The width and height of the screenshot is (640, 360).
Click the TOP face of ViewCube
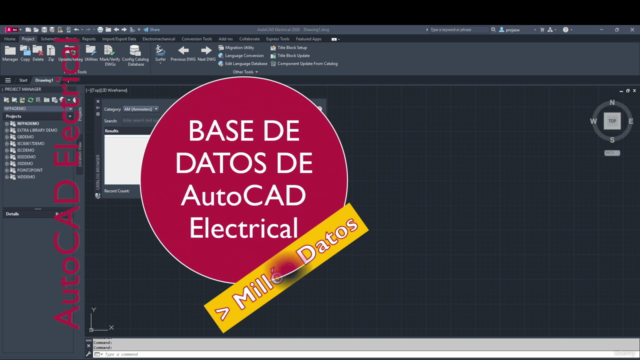612,121
